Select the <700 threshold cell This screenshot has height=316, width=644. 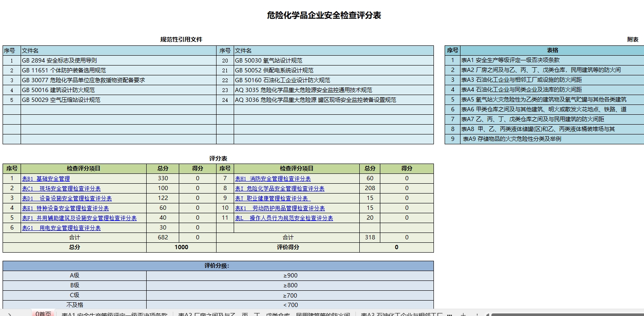tap(290, 305)
